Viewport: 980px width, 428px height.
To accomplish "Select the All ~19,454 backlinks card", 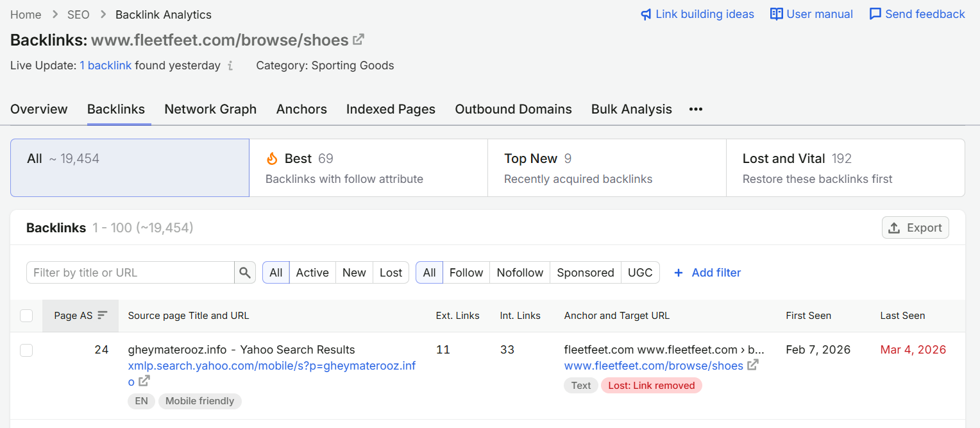I will coord(130,167).
